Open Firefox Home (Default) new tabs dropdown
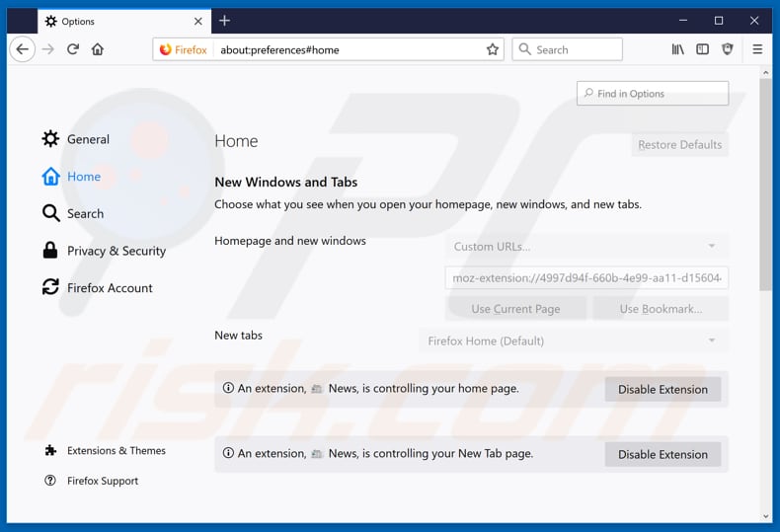This screenshot has height=532, width=780. 574,342
